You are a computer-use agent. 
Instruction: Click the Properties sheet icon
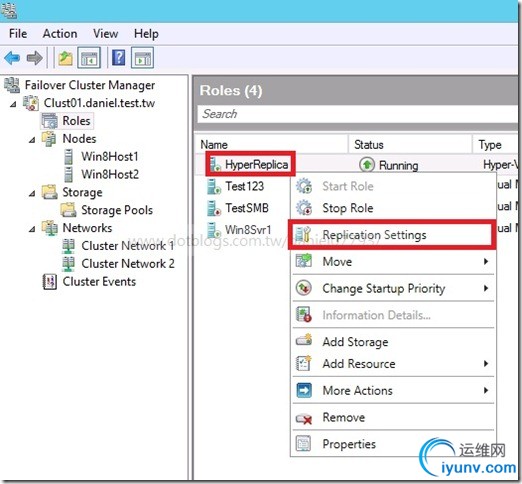[x=303, y=444]
